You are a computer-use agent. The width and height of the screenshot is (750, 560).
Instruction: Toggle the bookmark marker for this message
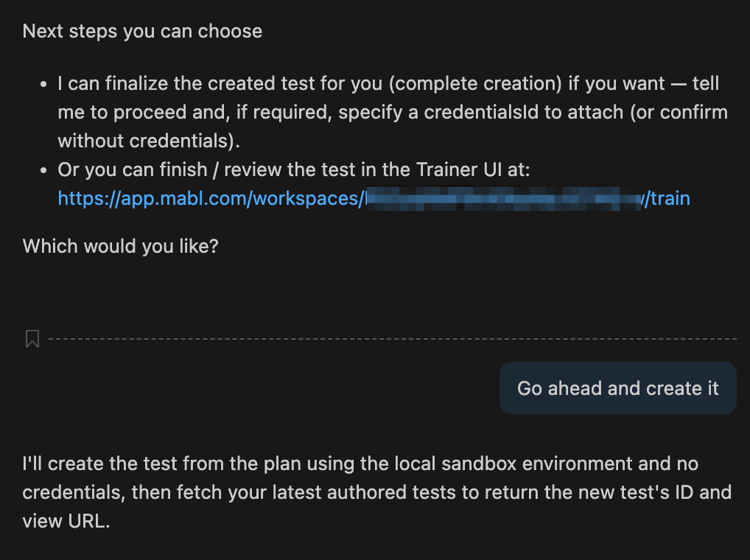click(x=32, y=339)
